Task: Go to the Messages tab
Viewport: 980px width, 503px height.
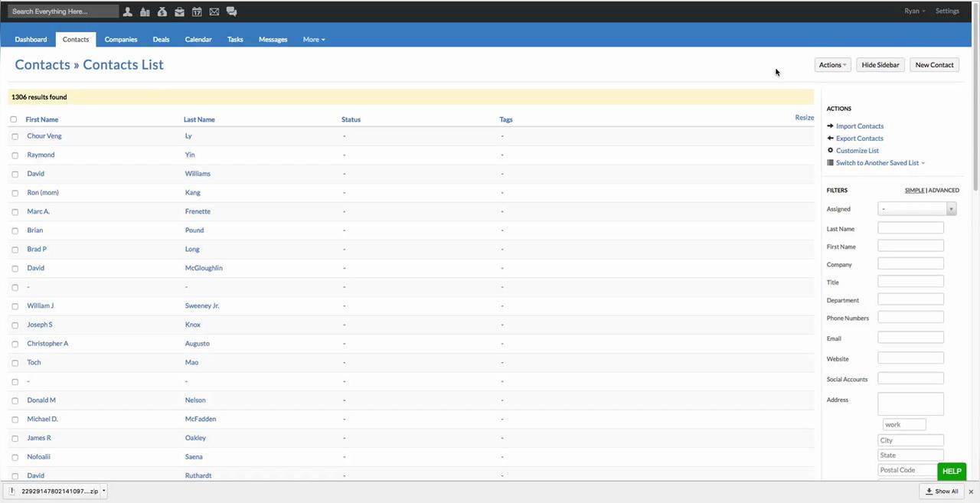Action: point(273,39)
